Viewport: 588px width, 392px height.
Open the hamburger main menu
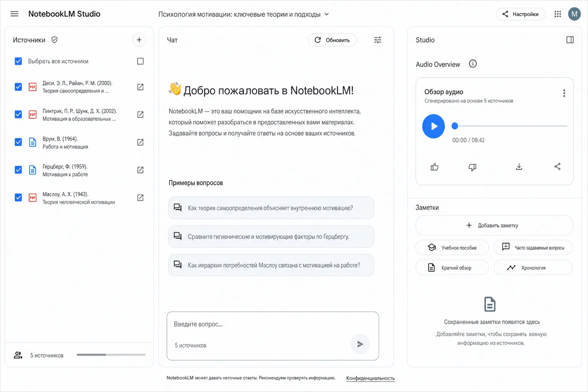[x=14, y=14]
